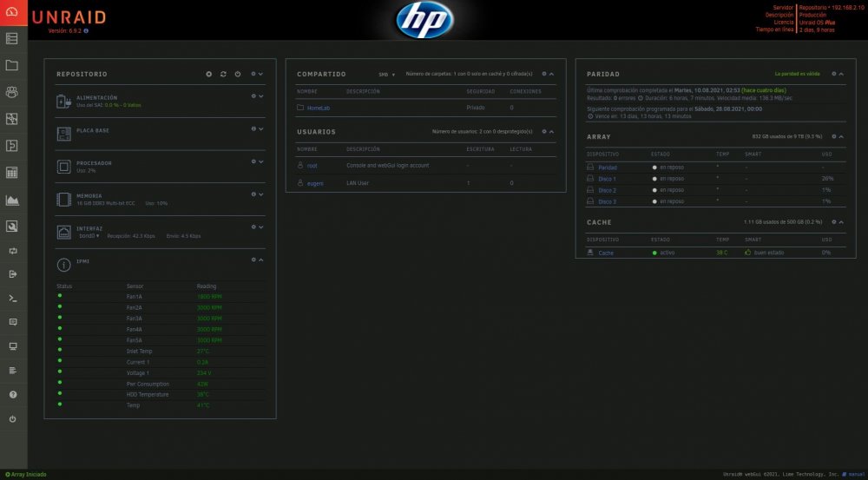Open the Disco 2 device link
868x480 pixels.
coord(607,190)
